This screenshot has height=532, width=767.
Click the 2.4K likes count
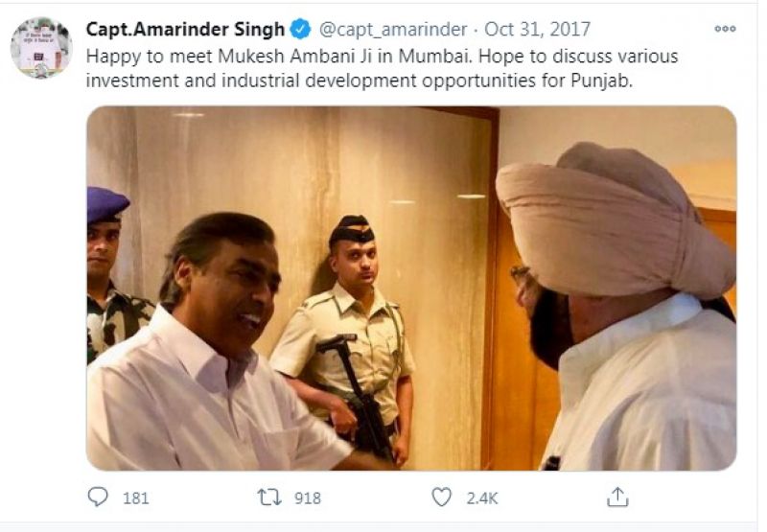coord(481,497)
